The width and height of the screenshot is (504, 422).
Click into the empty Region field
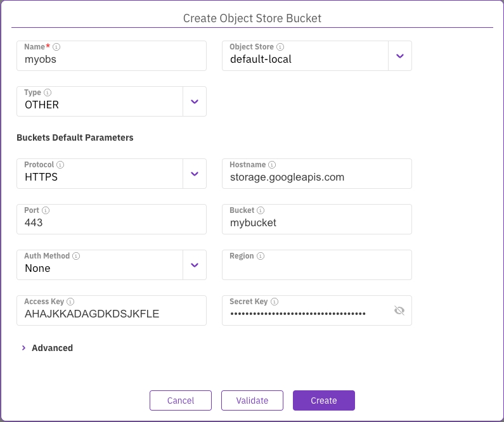click(316, 269)
